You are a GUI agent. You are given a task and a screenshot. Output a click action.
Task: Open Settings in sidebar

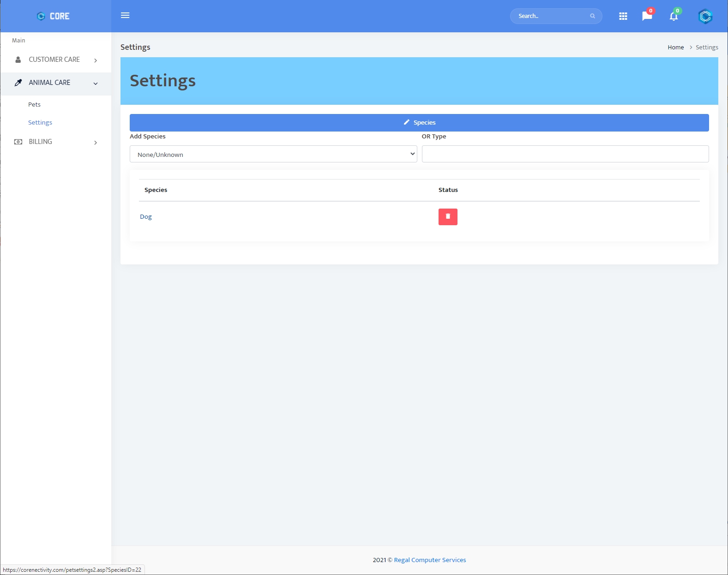[x=40, y=122]
